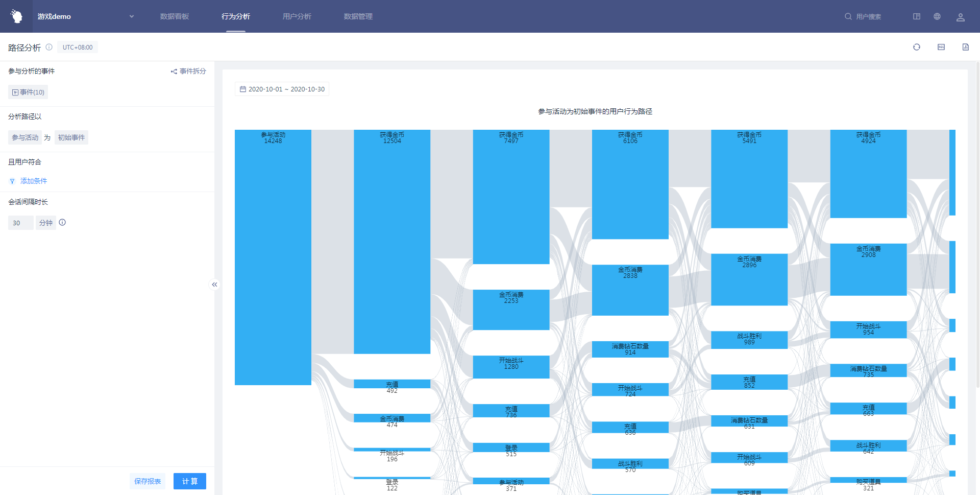This screenshot has height=495, width=980.
Task: Expand the 游戏demo project dropdown
Action: pyautogui.click(x=131, y=16)
